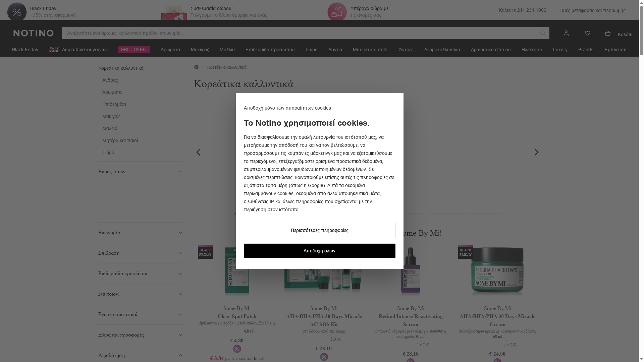Click Κορεάτικα καλλυντικά sidebar heading
The image size is (644, 362).
pos(121,68)
